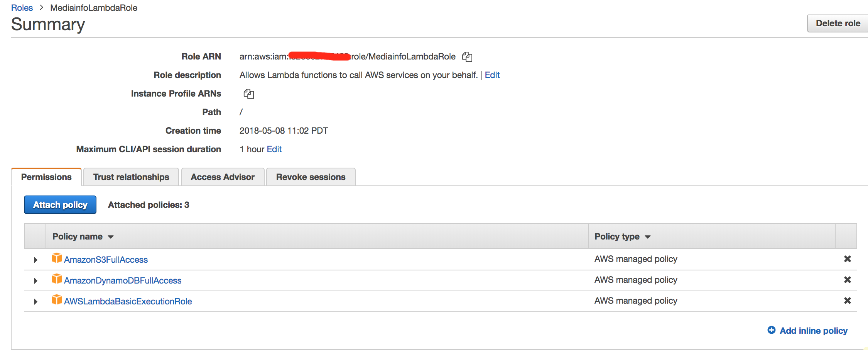The width and height of the screenshot is (868, 350).
Task: Switch to the Trust relationships tab
Action: coord(131,177)
